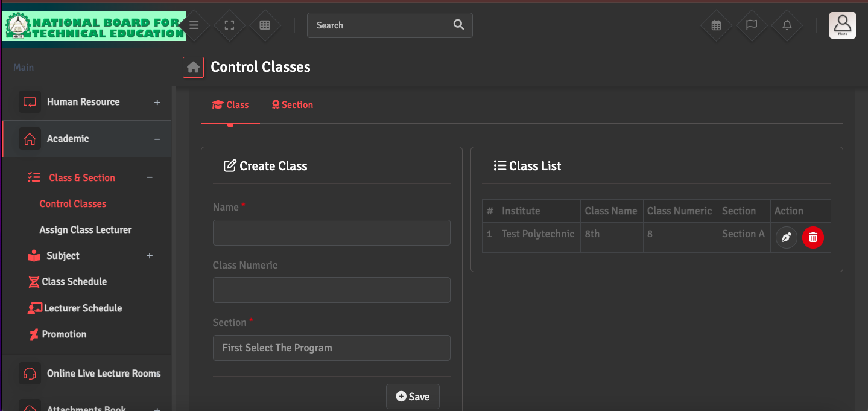The height and width of the screenshot is (411, 868).
Task: Open Assign Class Lecturer link
Action: click(86, 230)
